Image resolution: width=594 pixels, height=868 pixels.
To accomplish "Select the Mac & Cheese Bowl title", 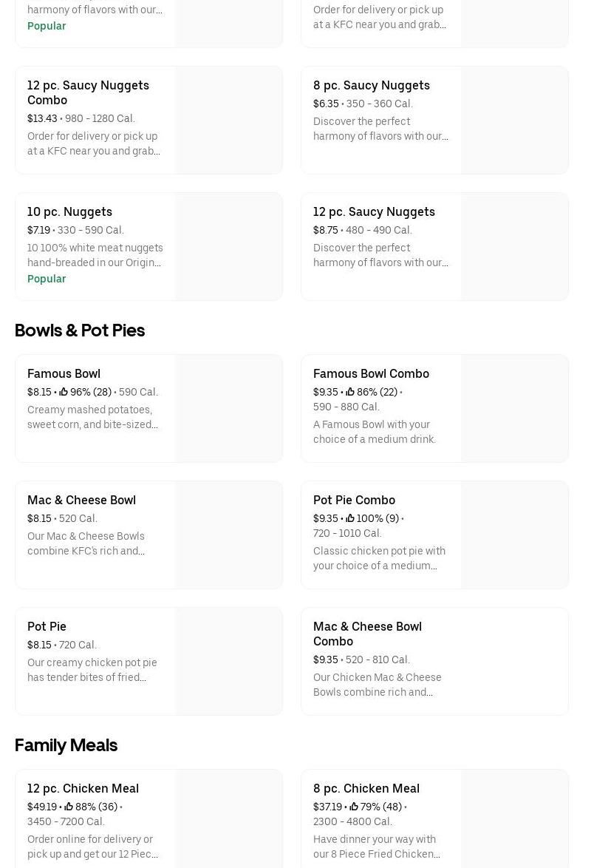I will pos(81,500).
